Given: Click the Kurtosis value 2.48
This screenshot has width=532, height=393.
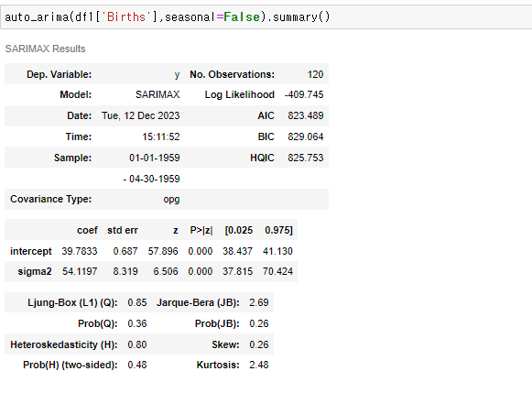Looking at the screenshot, I should point(259,365).
